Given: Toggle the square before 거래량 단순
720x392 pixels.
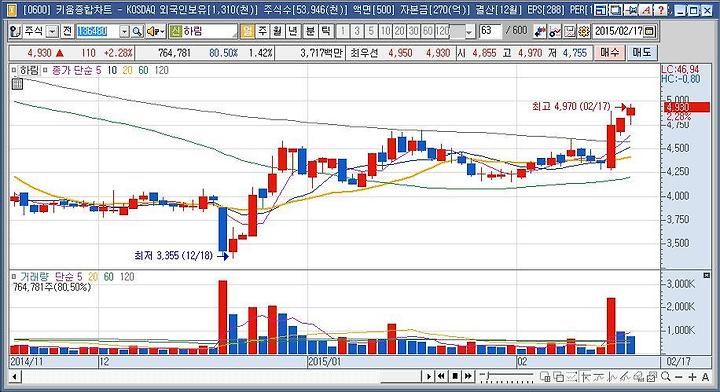Looking at the screenshot, I should coord(14,277).
